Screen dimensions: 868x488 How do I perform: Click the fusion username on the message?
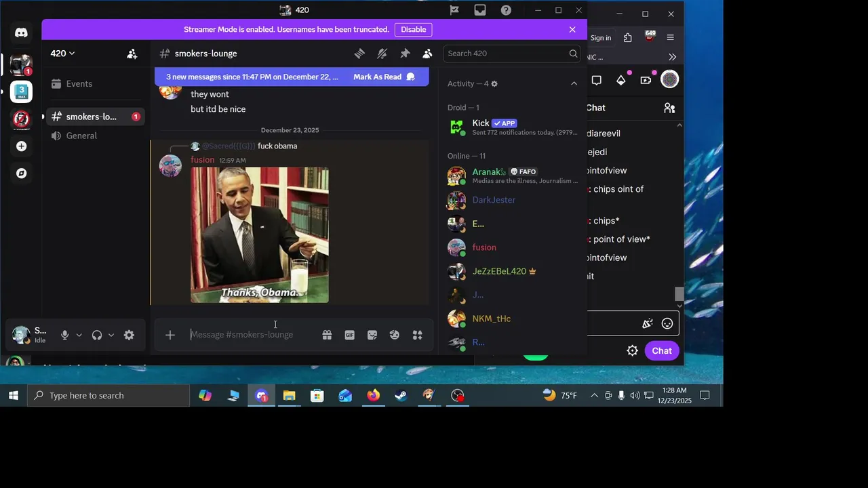click(x=202, y=160)
